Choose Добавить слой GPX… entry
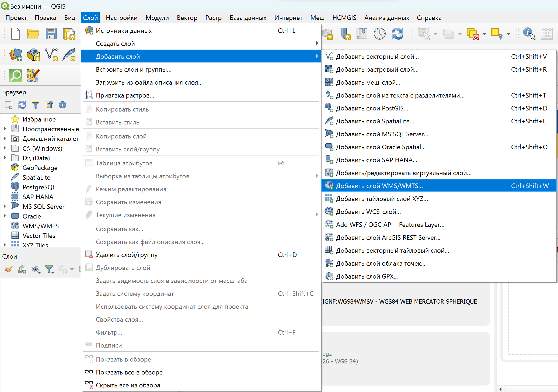This screenshot has width=558, height=392. coord(439,276)
